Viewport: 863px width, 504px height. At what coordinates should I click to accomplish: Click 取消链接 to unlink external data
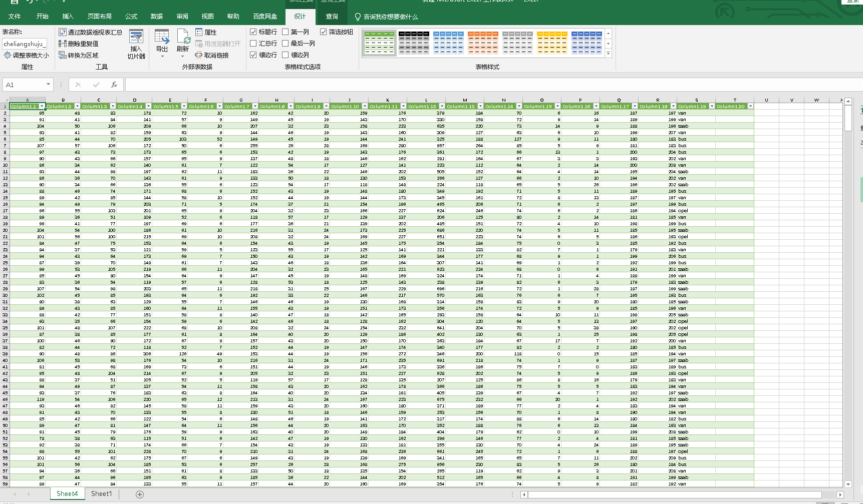(212, 55)
